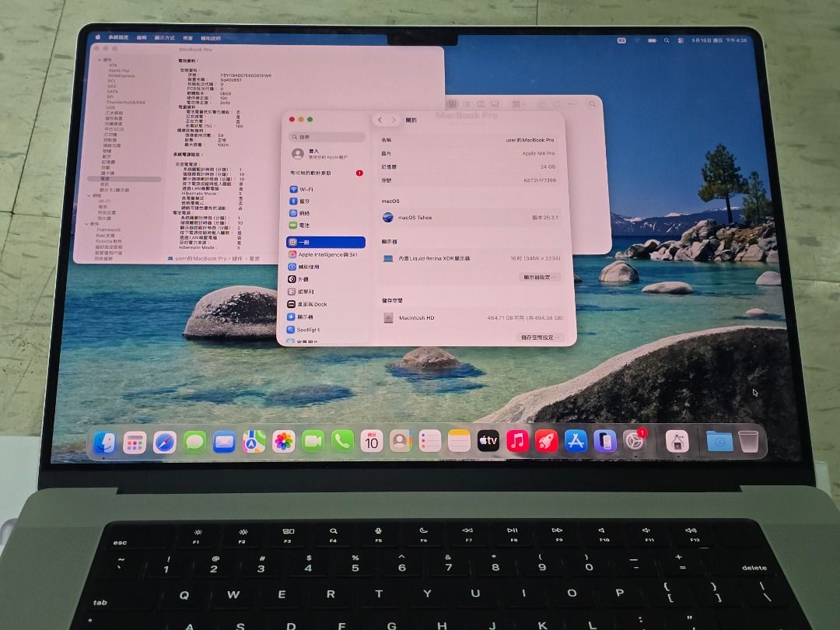This screenshot has height=630, width=840.
Task: Select SATA in System Information sidebar
Action: tap(112, 92)
